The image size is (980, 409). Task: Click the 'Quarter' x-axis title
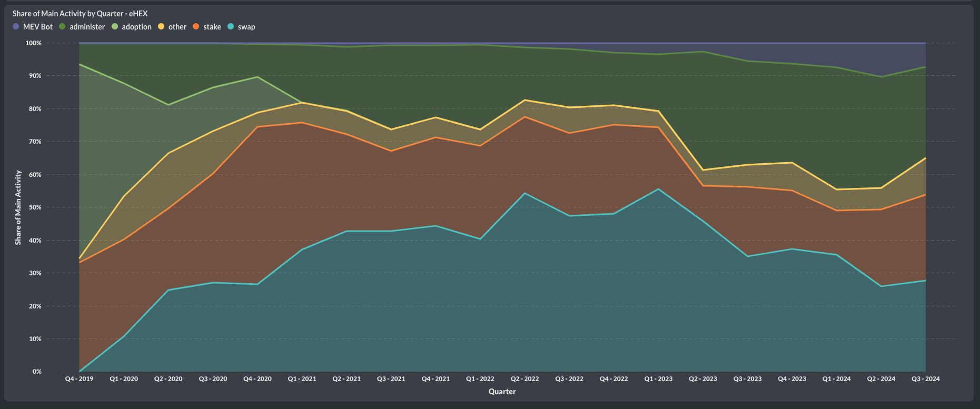[x=502, y=392]
